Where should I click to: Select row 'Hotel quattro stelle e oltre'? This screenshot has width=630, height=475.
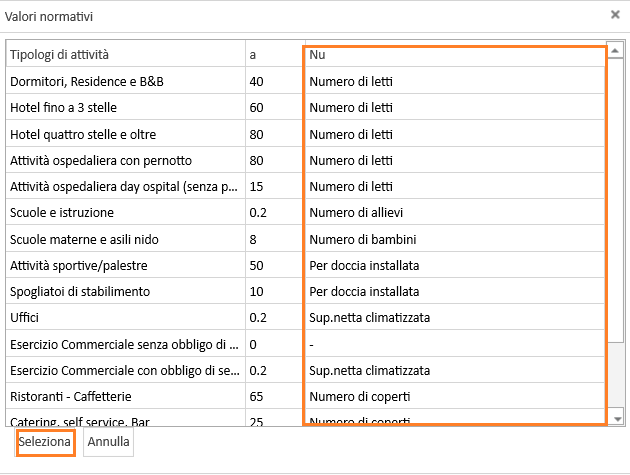[305, 133]
